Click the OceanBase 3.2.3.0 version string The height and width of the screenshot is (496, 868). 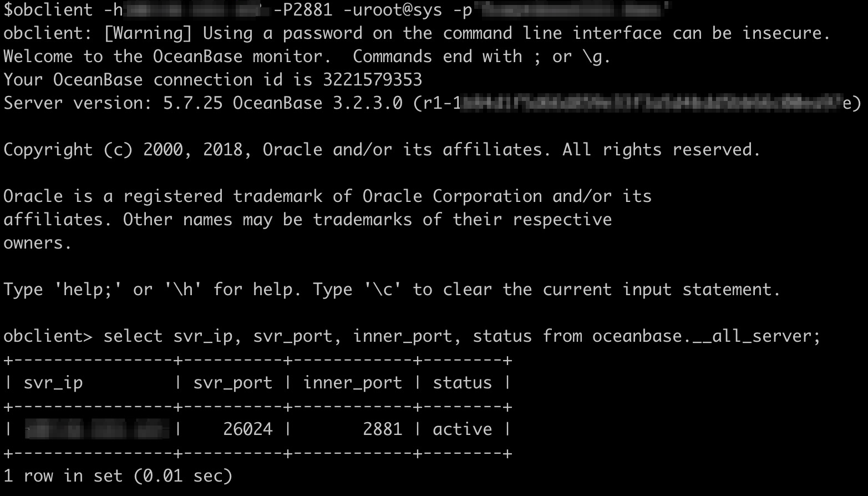[x=317, y=103]
